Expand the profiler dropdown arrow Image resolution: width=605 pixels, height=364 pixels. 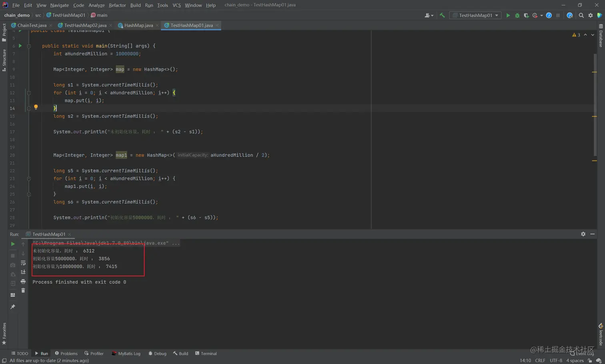[x=541, y=16]
